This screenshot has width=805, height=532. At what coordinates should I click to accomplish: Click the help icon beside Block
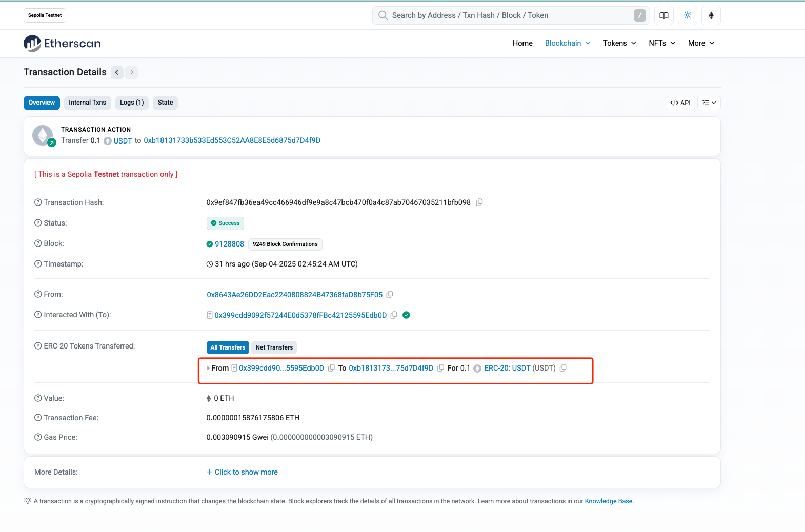(x=38, y=243)
